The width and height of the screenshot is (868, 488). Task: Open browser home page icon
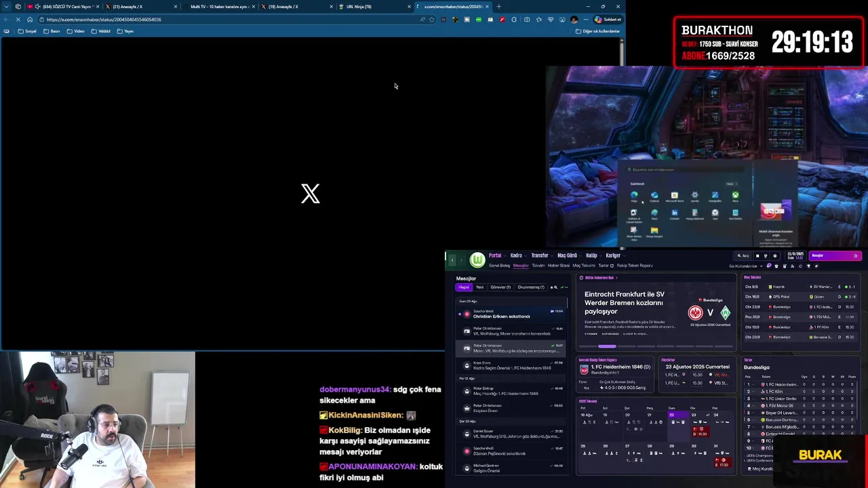tap(30, 20)
